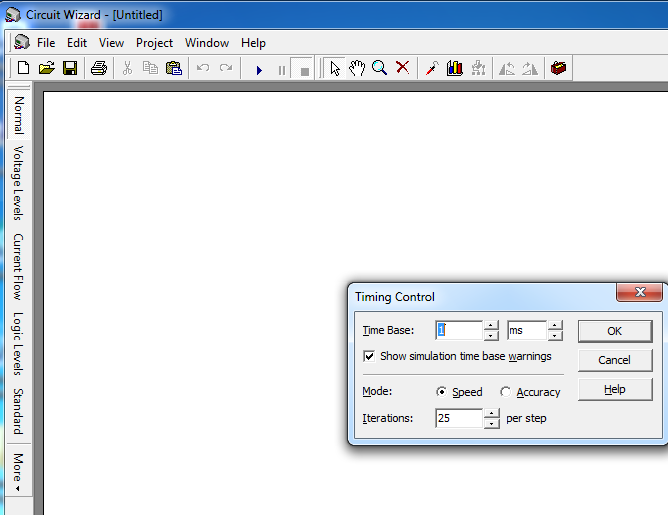Open Help in Timing Control dialog

pyautogui.click(x=615, y=389)
